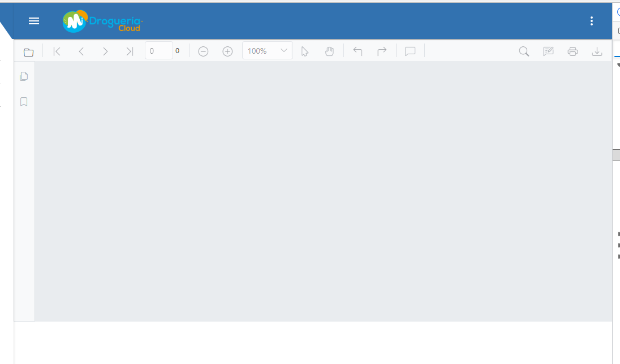
Task: Open the search tool in the viewer
Action: pos(523,51)
